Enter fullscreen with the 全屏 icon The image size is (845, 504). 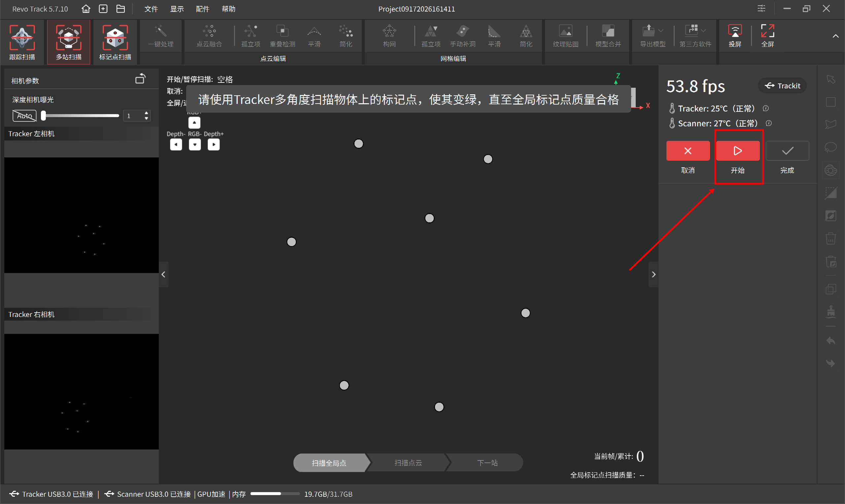click(767, 36)
